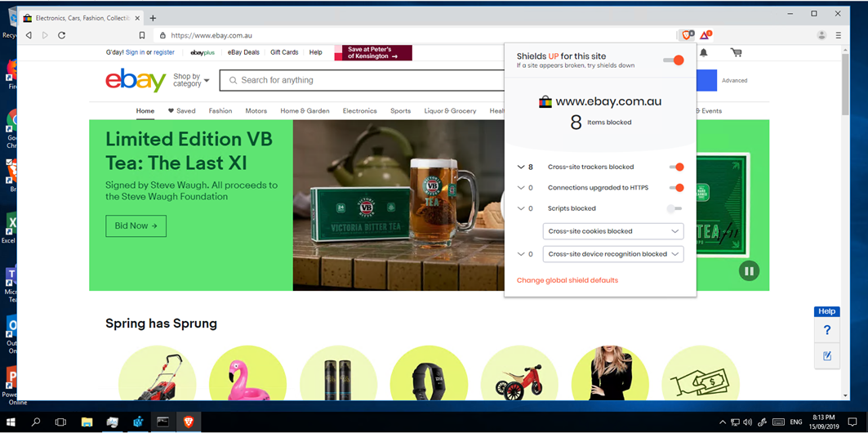Click the Sign in link
This screenshot has height=433, width=868.
135,52
